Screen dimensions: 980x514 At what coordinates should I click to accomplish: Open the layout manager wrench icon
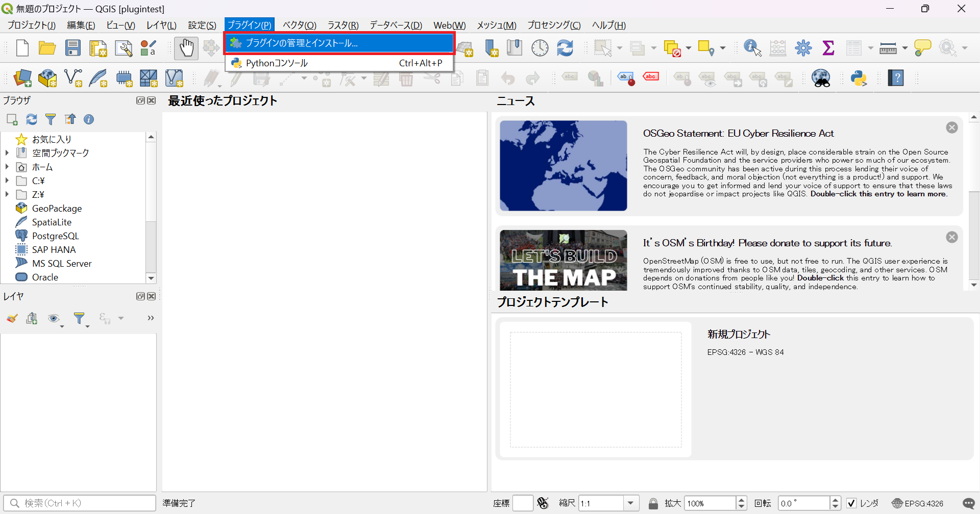click(x=124, y=48)
